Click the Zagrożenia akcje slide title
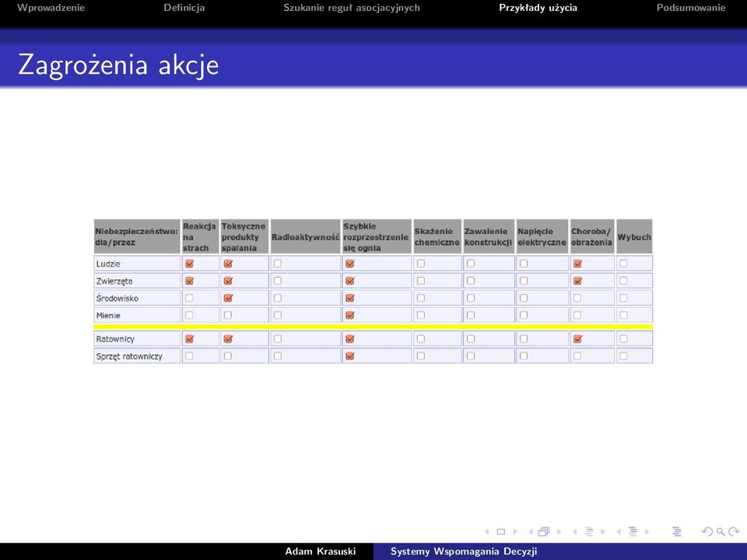The width and height of the screenshot is (747, 560). coord(118,65)
